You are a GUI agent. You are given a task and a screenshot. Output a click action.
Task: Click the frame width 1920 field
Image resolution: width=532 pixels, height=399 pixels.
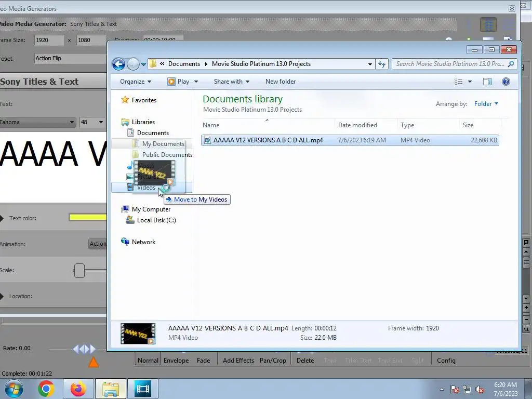point(49,40)
